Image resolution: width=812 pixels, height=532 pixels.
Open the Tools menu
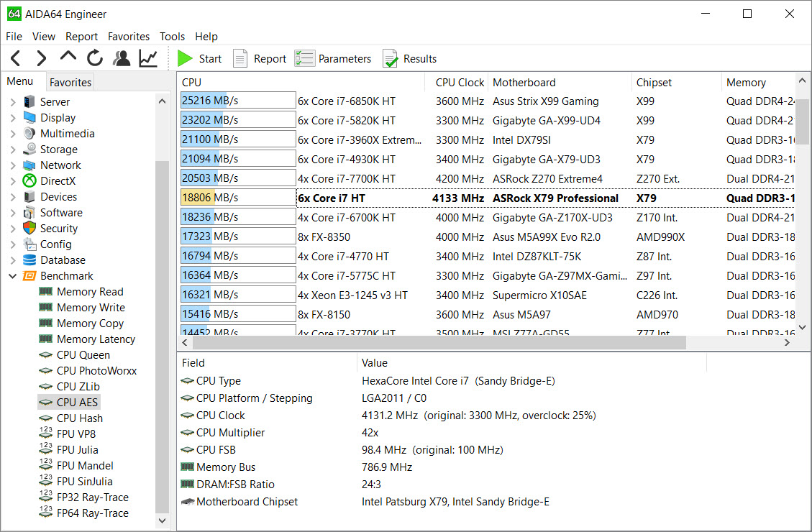pyautogui.click(x=172, y=36)
